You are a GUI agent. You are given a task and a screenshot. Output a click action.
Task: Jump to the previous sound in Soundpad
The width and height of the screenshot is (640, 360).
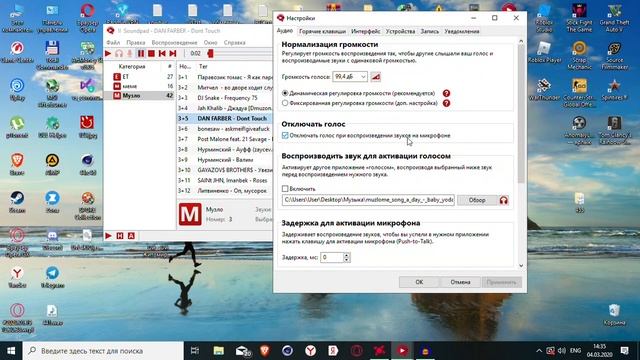click(162, 53)
